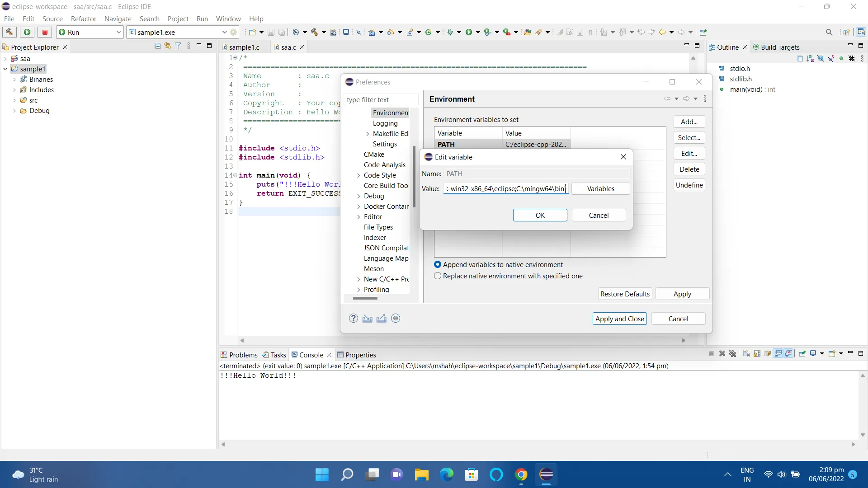
Task: Open the Run launch mode dropdown
Action: click(118, 32)
